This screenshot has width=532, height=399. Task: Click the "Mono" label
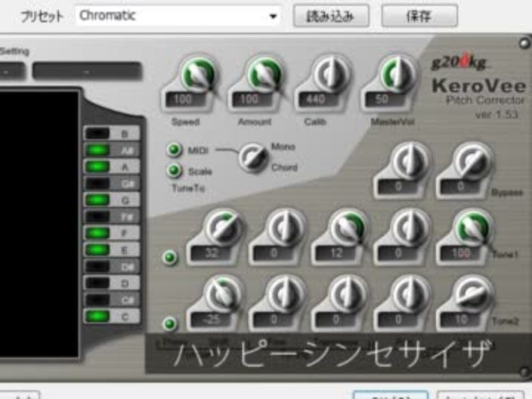point(283,146)
